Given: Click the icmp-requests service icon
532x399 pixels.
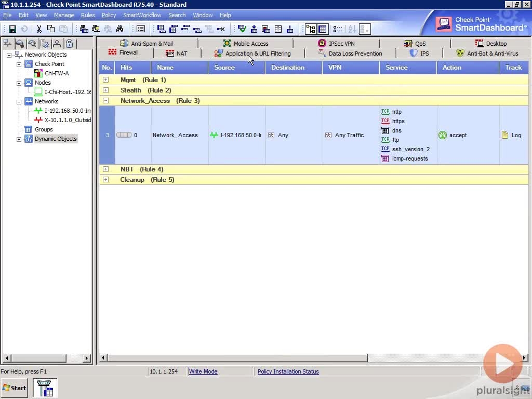Looking at the screenshot, I should (385, 158).
